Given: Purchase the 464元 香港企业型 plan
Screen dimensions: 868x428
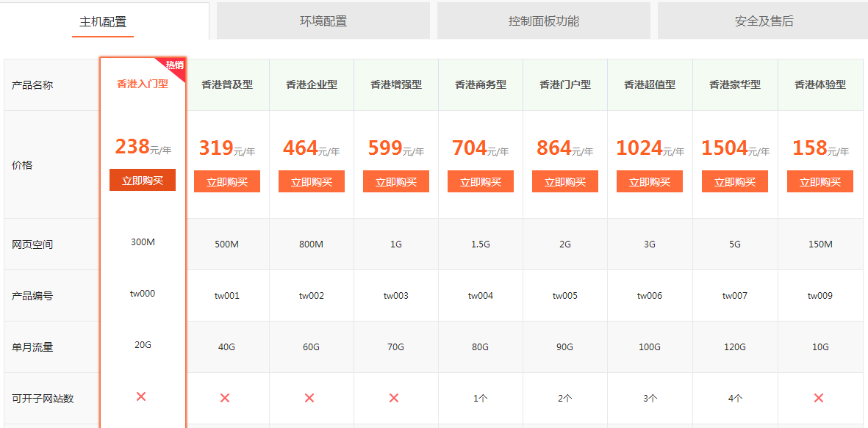Looking at the screenshot, I should pos(312,182).
